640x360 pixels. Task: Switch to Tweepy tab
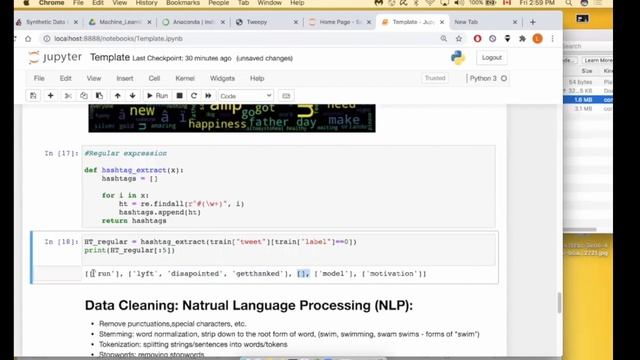tap(257, 22)
